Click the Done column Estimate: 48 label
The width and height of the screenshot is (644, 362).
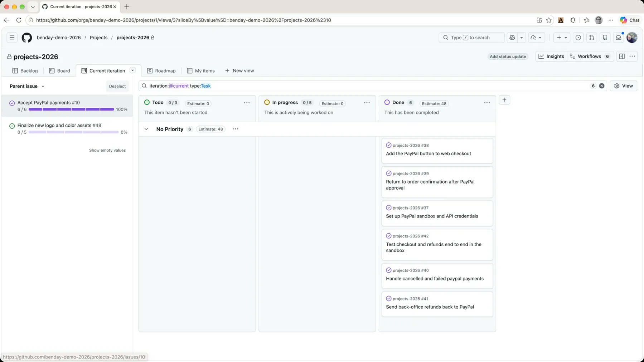pos(434,103)
